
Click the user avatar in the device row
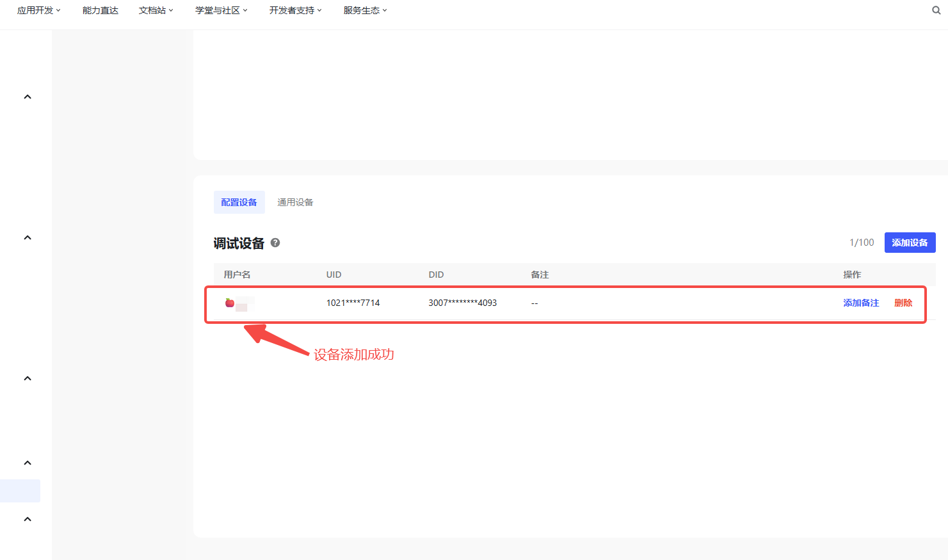pos(230,303)
